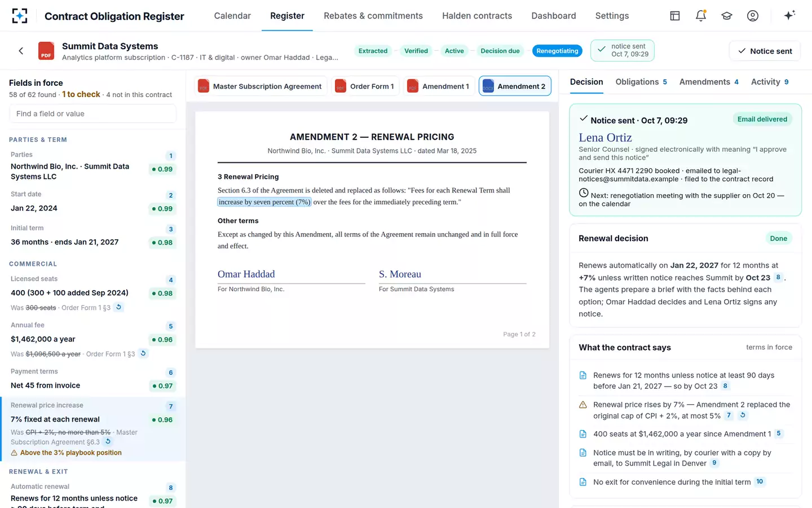Click the warning icon beside Above the 3% playbook position

click(x=14, y=453)
